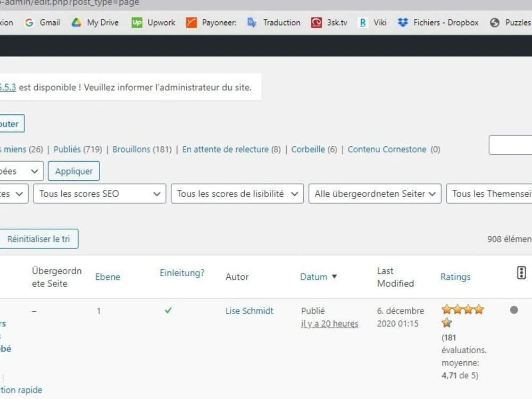Open the Gmail bookmark
Image resolution: width=532 pixels, height=399 pixels.
point(43,23)
